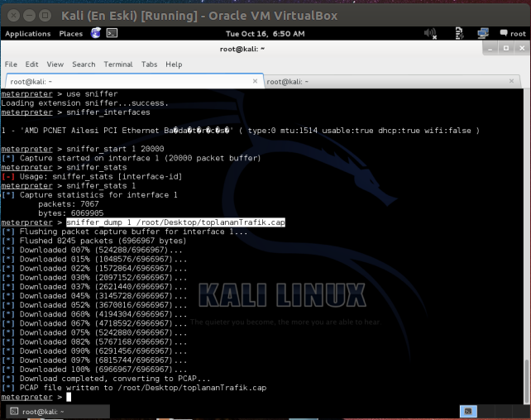The image size is (531, 420).
Task: Minimize the VirtualBox window
Action: click(29, 16)
